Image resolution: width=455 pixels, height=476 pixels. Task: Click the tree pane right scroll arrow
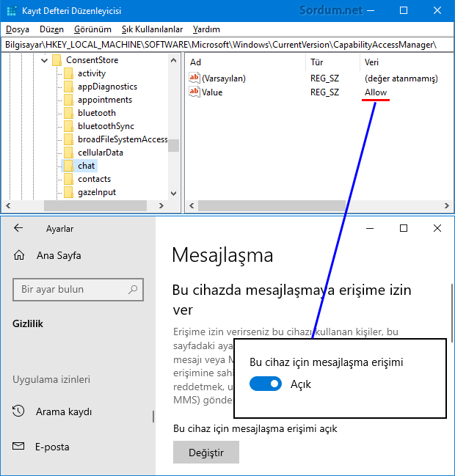[161, 206]
